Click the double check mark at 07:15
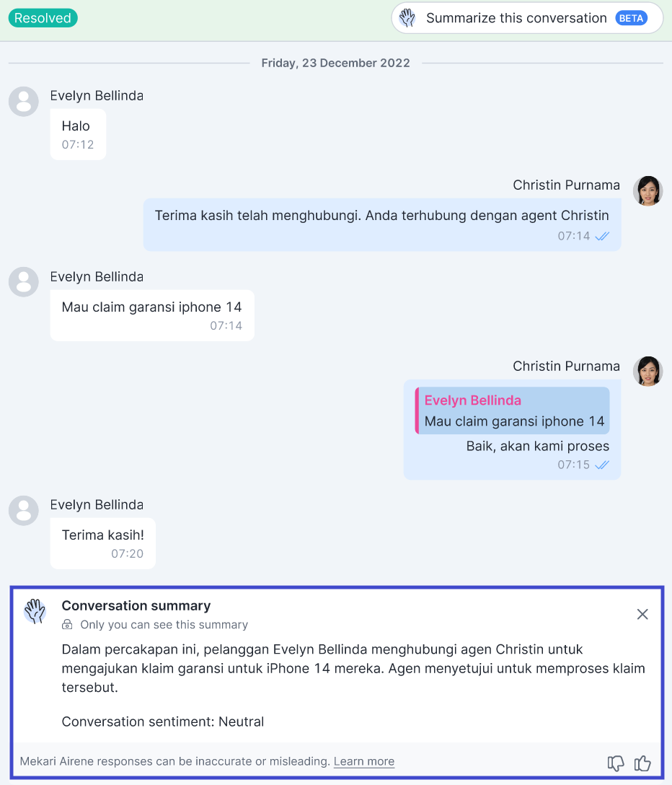The width and height of the screenshot is (672, 785). click(x=602, y=465)
